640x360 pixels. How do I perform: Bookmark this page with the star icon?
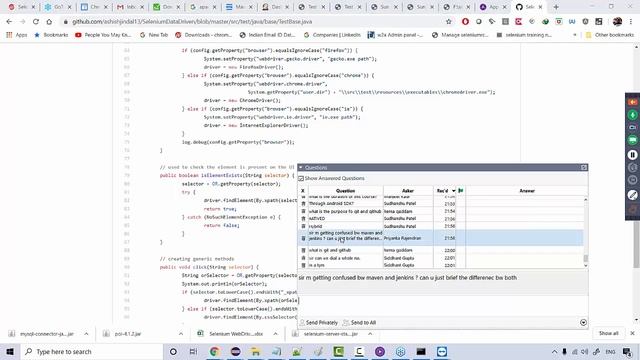(449, 22)
